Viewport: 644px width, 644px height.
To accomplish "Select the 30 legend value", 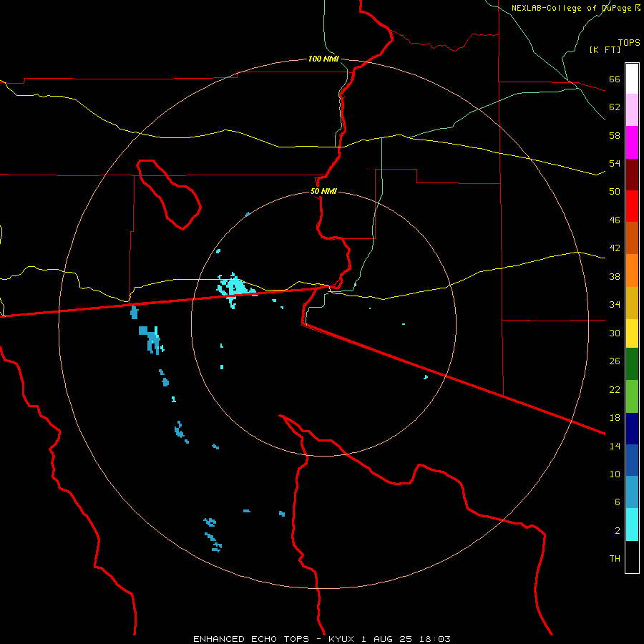I will (615, 333).
